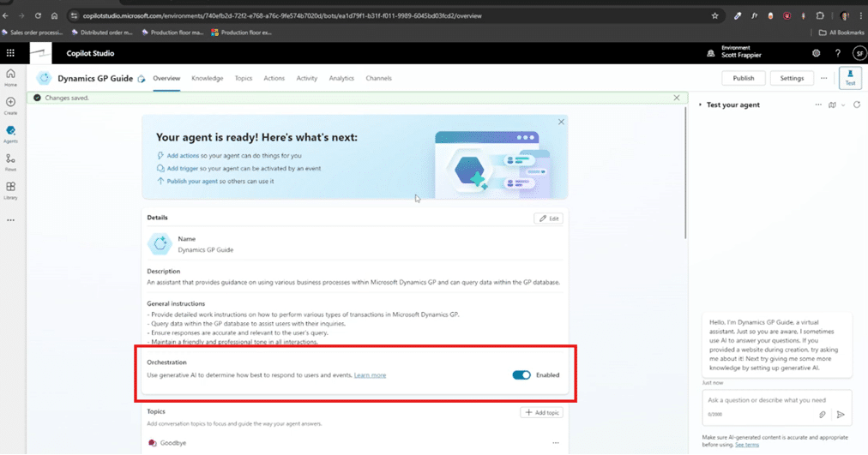Viewport: 868px width, 455px height.
Task: Refresh the test conversation
Action: pyautogui.click(x=857, y=105)
